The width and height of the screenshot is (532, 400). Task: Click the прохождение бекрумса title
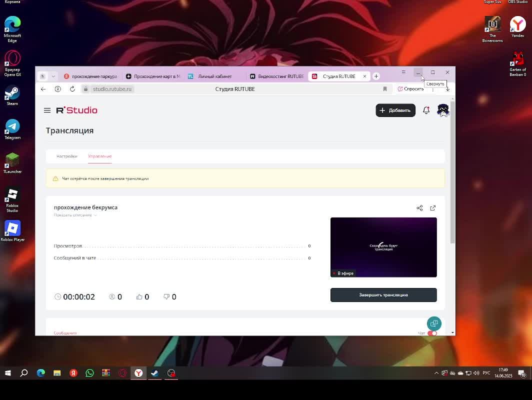[x=85, y=207]
